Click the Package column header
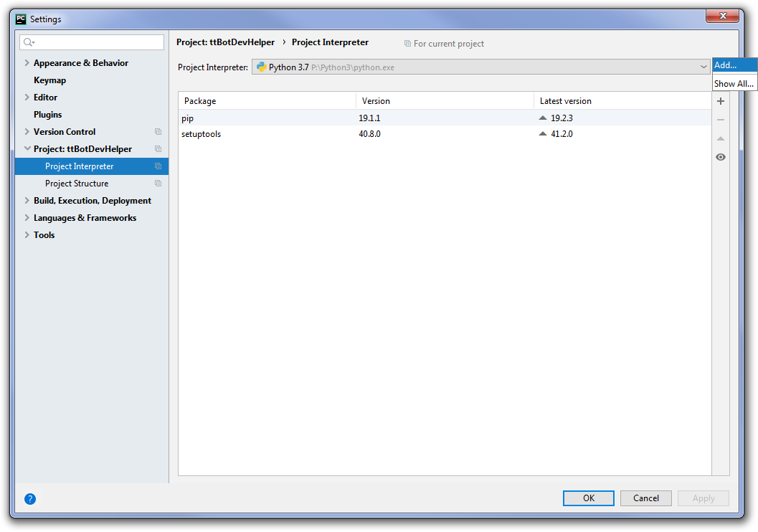The image size is (758, 532). 267,101
